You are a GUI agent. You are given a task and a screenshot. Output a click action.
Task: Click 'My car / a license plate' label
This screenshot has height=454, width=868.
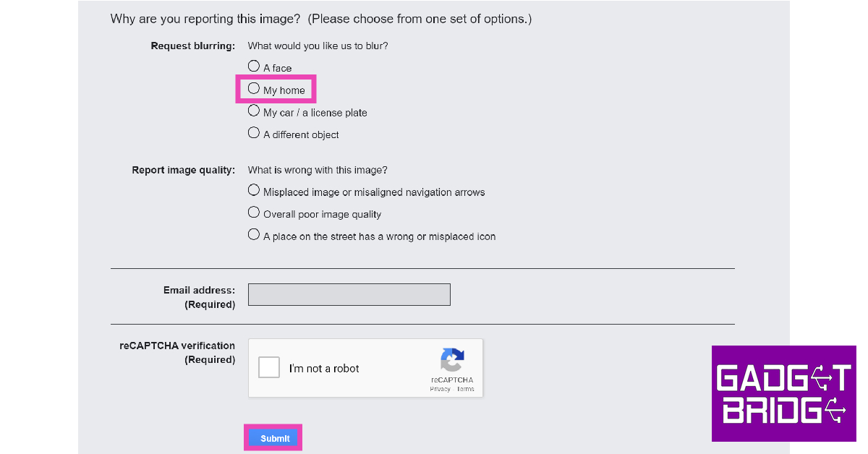click(315, 113)
